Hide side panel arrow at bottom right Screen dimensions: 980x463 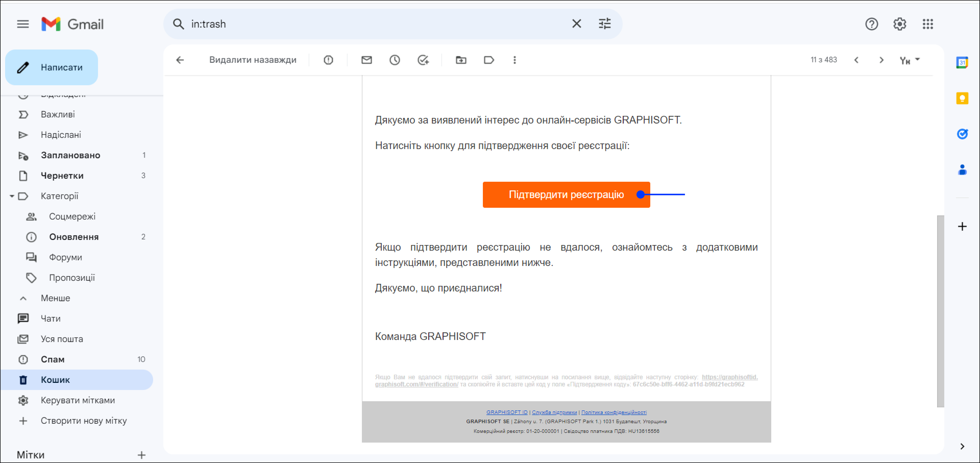click(962, 446)
